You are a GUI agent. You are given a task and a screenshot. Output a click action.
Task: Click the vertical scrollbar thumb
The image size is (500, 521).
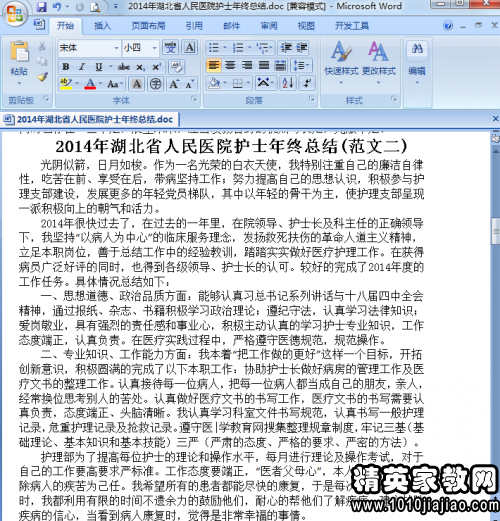point(496,231)
